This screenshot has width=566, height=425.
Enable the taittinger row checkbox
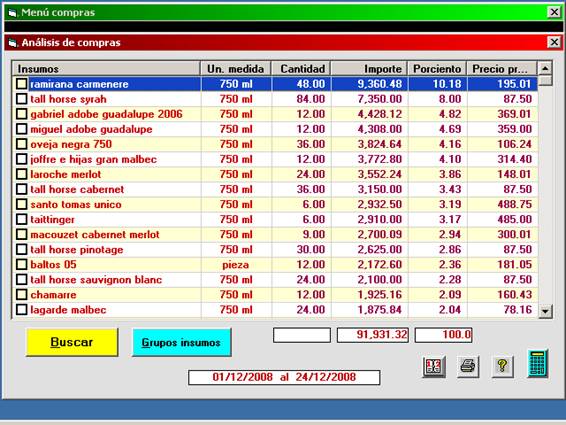[x=22, y=219]
